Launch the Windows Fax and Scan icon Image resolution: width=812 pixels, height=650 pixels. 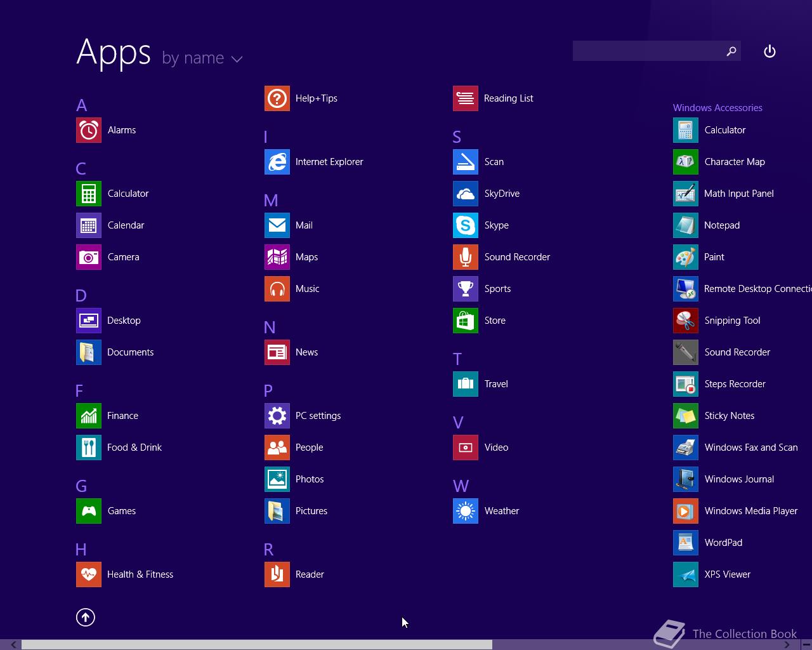pyautogui.click(x=686, y=448)
